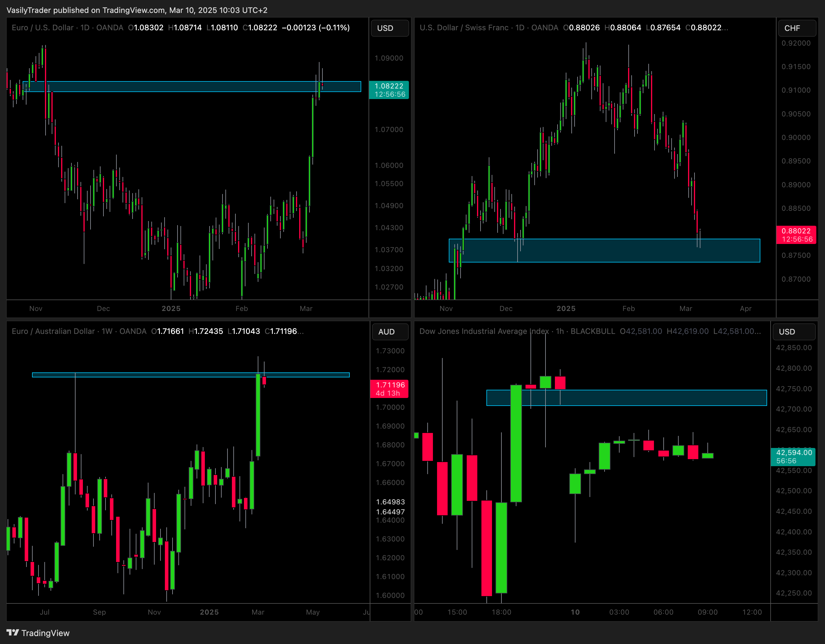The height and width of the screenshot is (644, 825).
Task: Click the USD/CHF high value 0.88064
Action: click(x=626, y=28)
